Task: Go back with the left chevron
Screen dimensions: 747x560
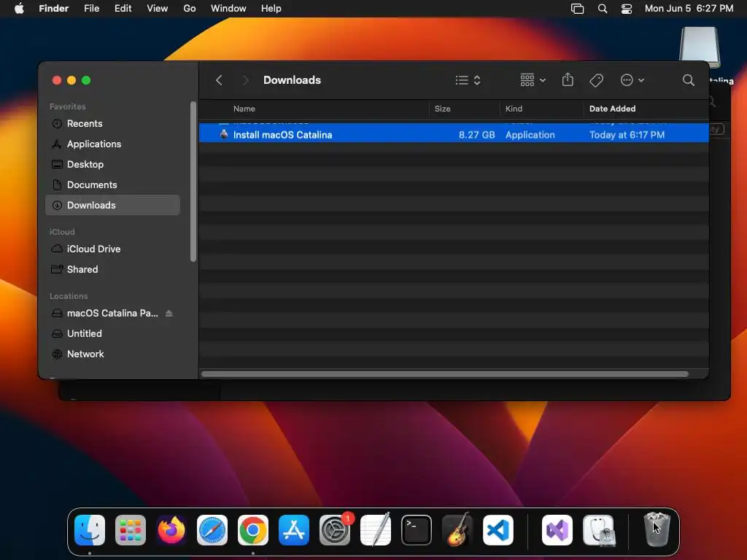Action: tap(219, 80)
